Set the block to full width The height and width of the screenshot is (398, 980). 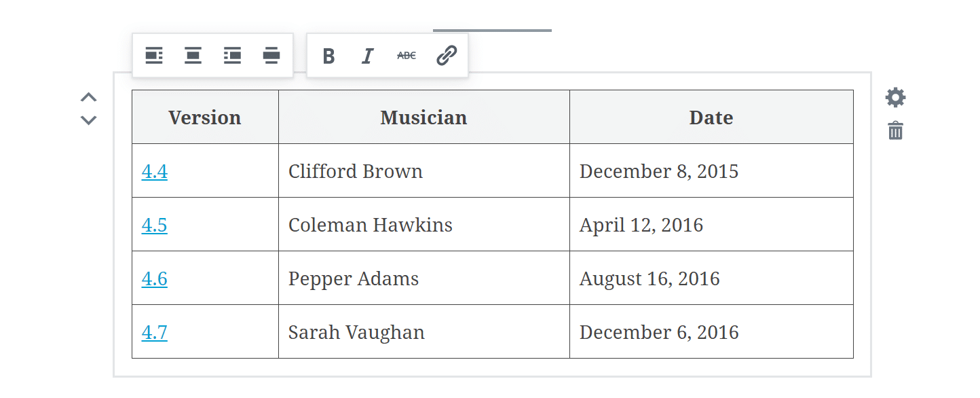point(271,56)
